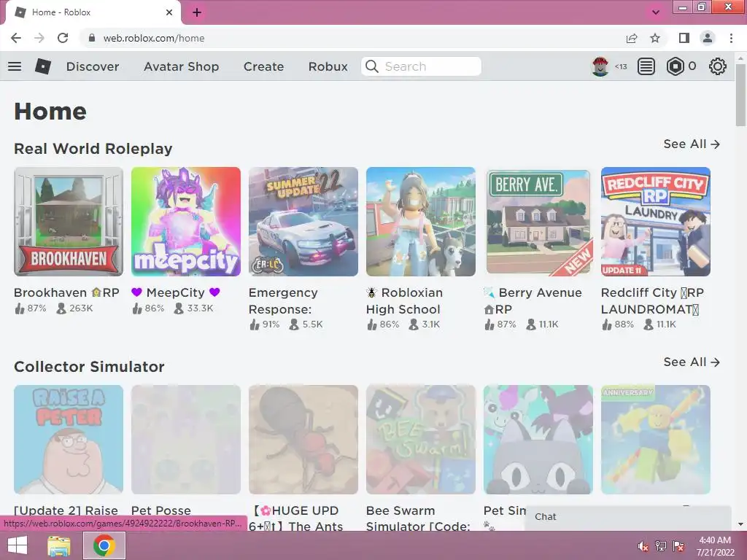Click the page vertical scrollbar
747x560 pixels.
(x=740, y=96)
